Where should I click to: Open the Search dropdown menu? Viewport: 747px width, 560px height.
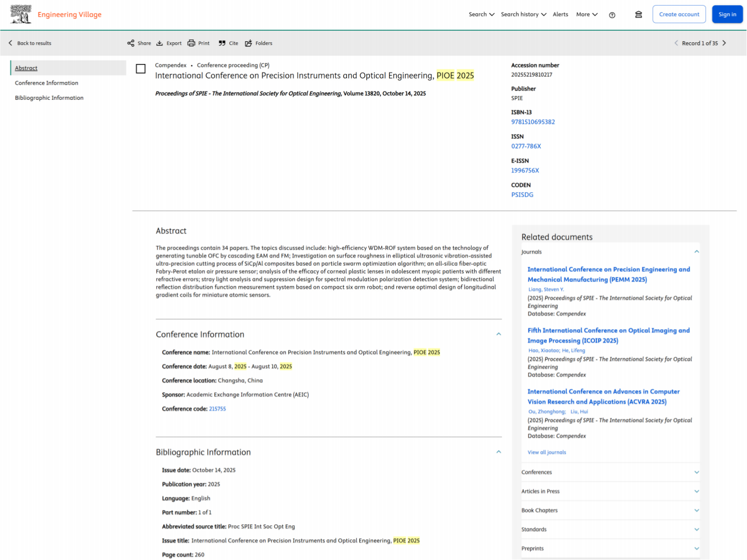pyautogui.click(x=481, y=15)
